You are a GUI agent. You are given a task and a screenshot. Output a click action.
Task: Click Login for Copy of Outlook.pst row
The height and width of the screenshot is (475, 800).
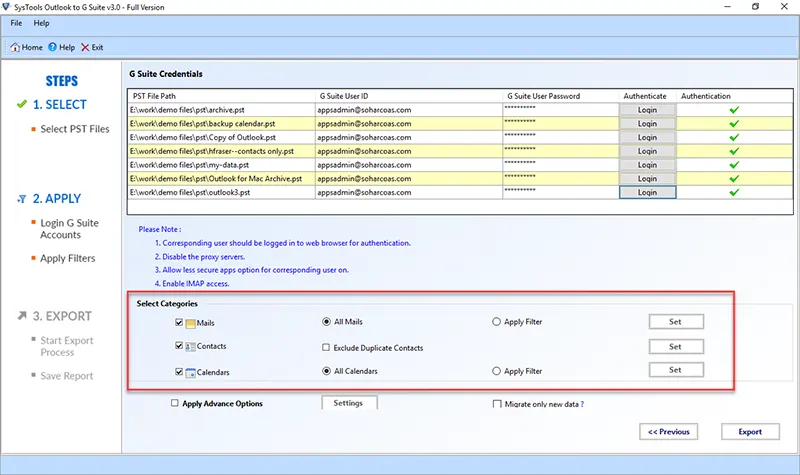coord(647,137)
